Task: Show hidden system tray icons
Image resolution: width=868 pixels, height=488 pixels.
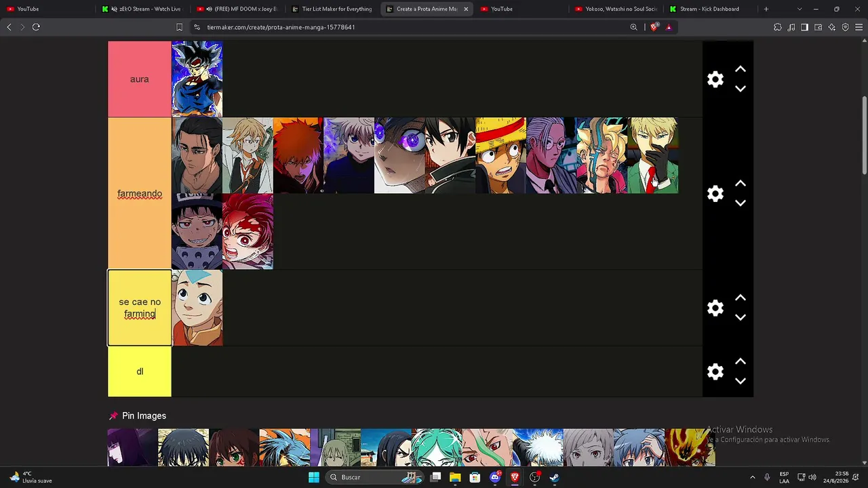Action: coord(752,477)
